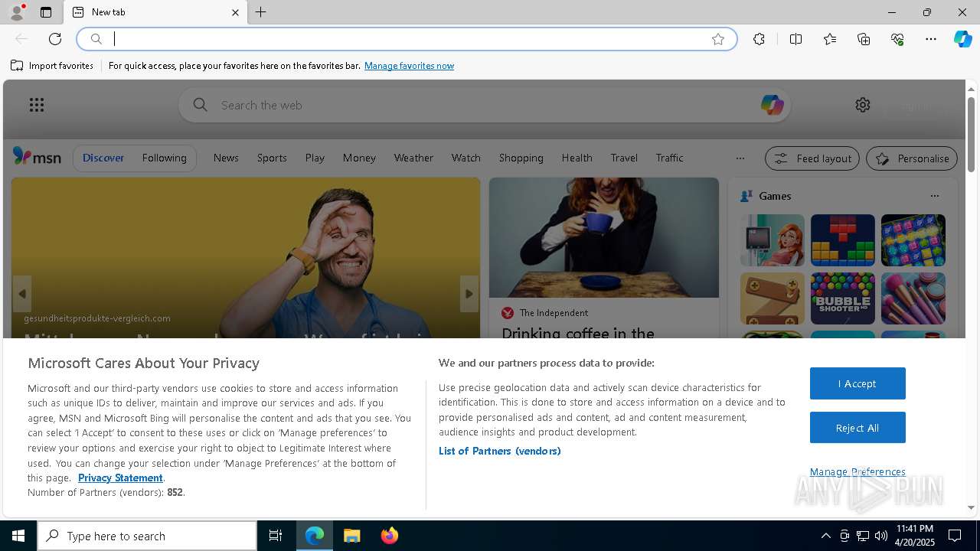980x551 pixels.
Task: Open the News section
Action: (226, 158)
